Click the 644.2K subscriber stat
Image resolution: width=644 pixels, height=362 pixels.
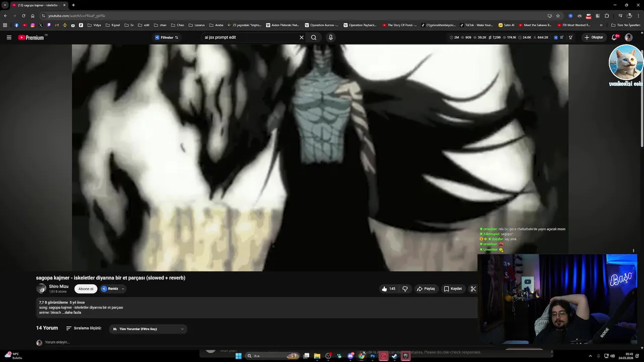click(540, 37)
